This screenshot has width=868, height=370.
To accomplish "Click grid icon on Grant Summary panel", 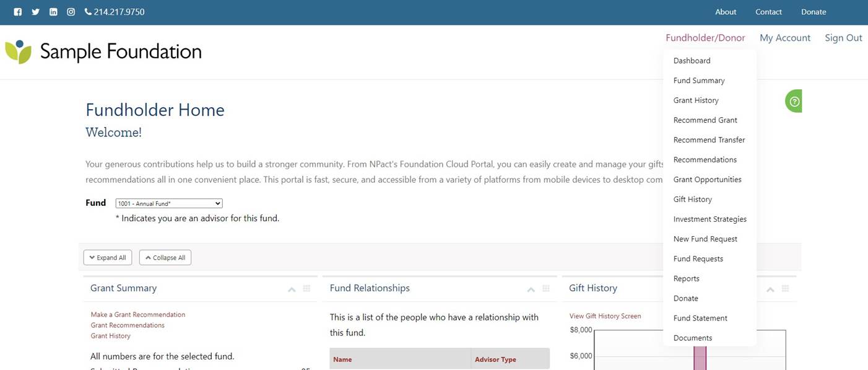I will (x=306, y=289).
